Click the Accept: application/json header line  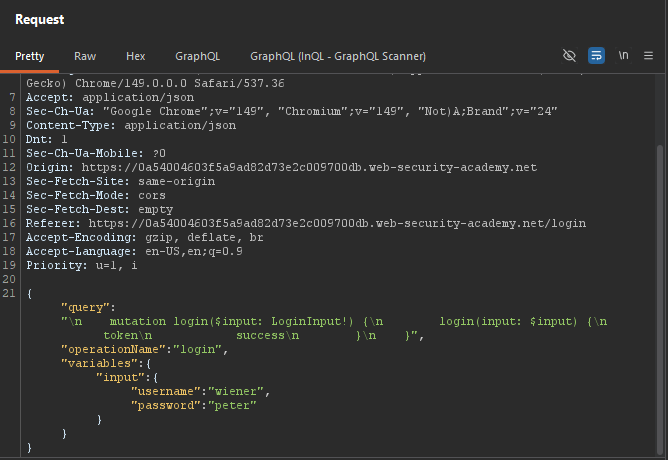pyautogui.click(x=110, y=97)
